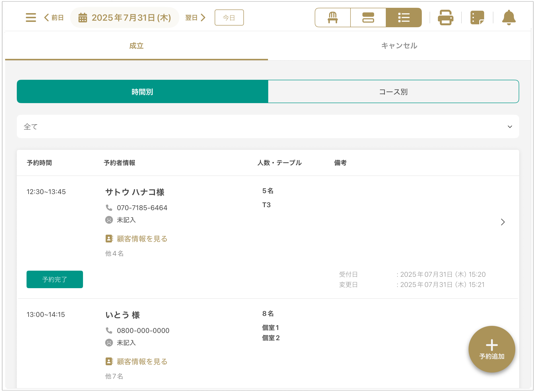Screen dimensions: 535x392
Task: Go to previous day 前日
Action: tap(54, 18)
